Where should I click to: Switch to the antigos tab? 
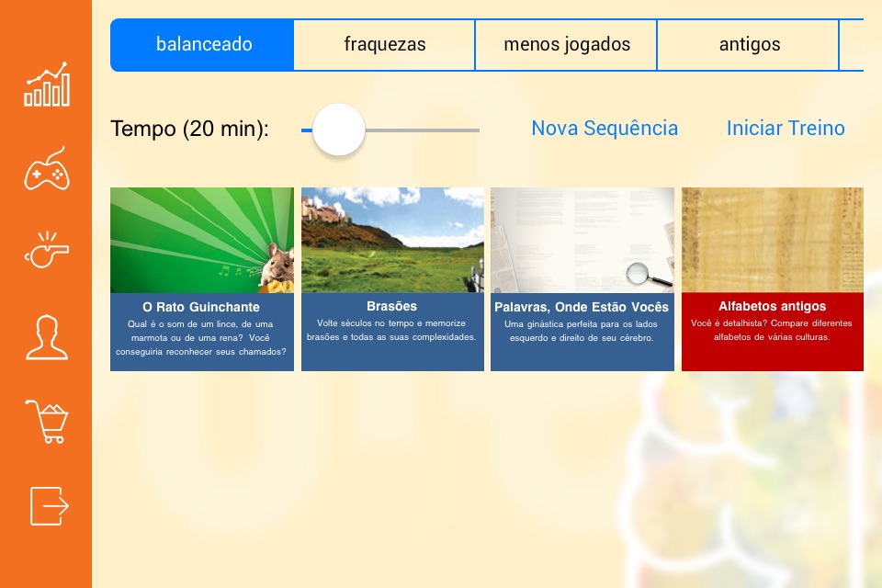749,44
